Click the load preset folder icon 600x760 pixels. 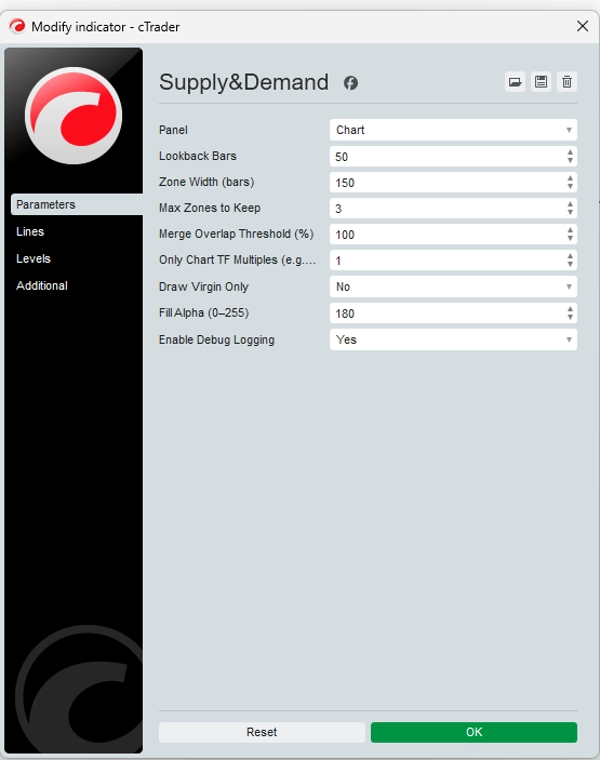click(x=515, y=82)
